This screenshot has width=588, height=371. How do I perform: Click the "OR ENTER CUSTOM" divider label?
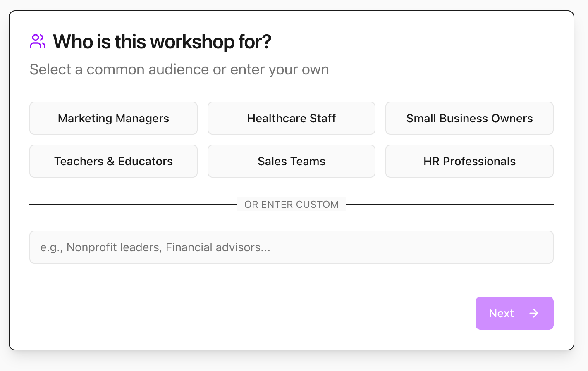tap(291, 205)
